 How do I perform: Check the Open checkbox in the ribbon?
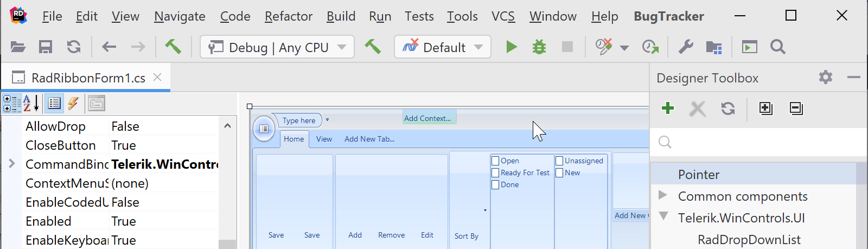[x=495, y=161]
